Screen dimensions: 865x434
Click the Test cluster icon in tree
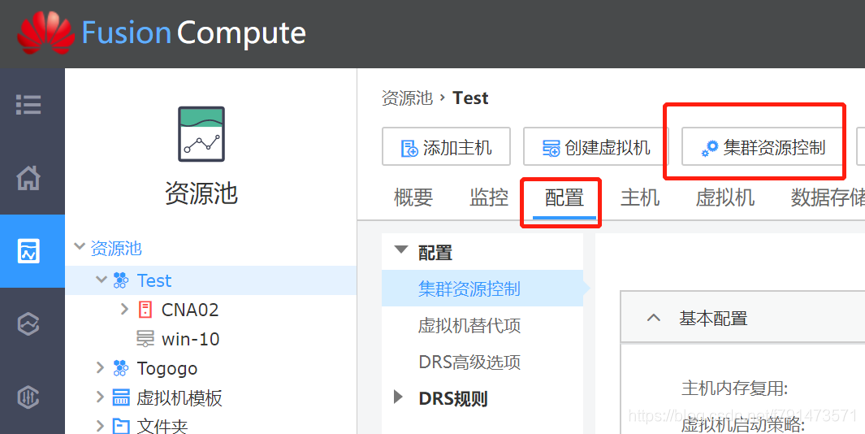tap(121, 280)
